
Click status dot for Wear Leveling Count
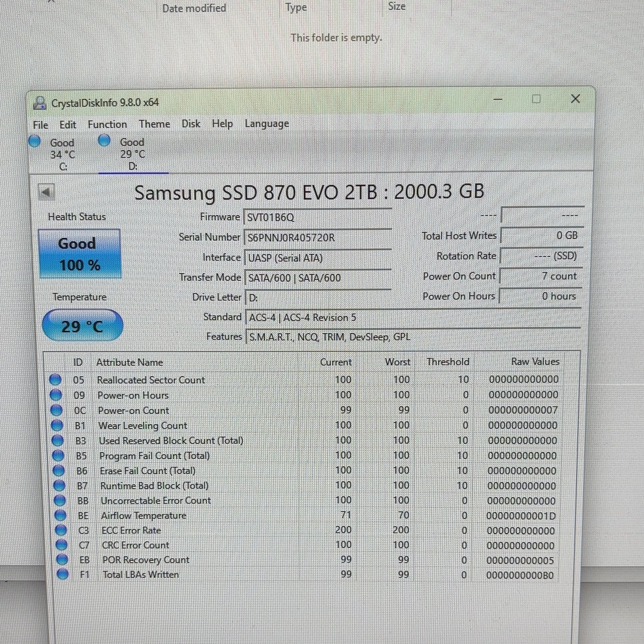57,425
